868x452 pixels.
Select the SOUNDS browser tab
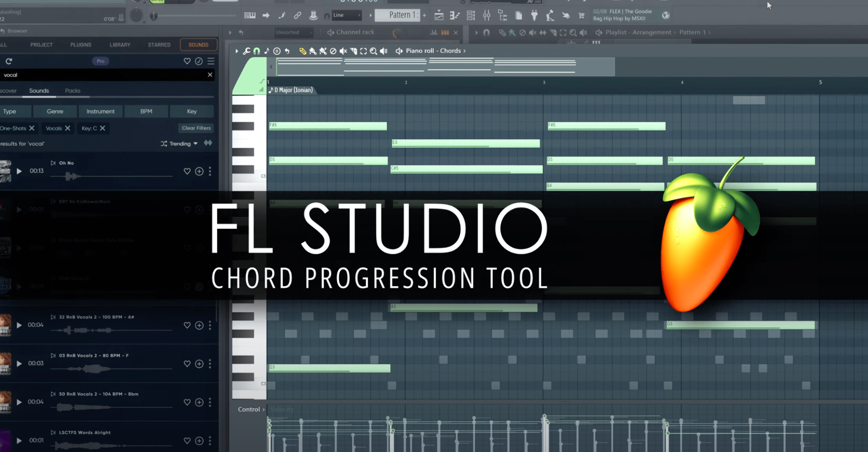click(x=198, y=45)
